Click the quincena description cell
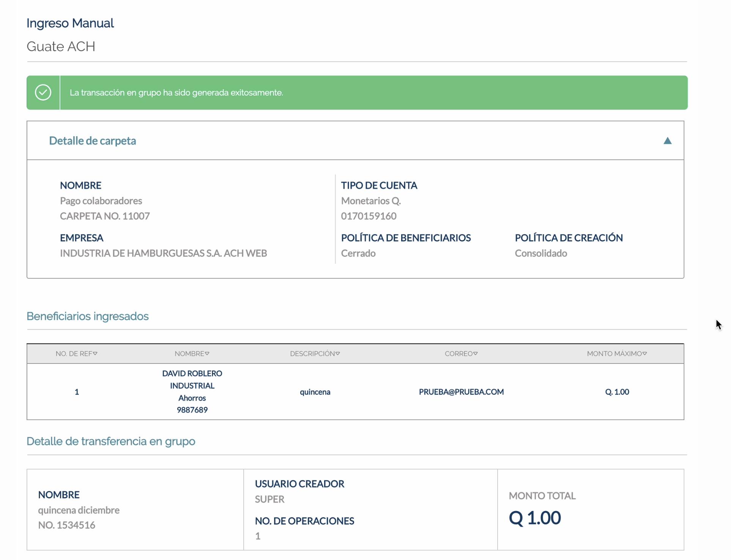Screen dimensions: 731x560 coord(315,392)
